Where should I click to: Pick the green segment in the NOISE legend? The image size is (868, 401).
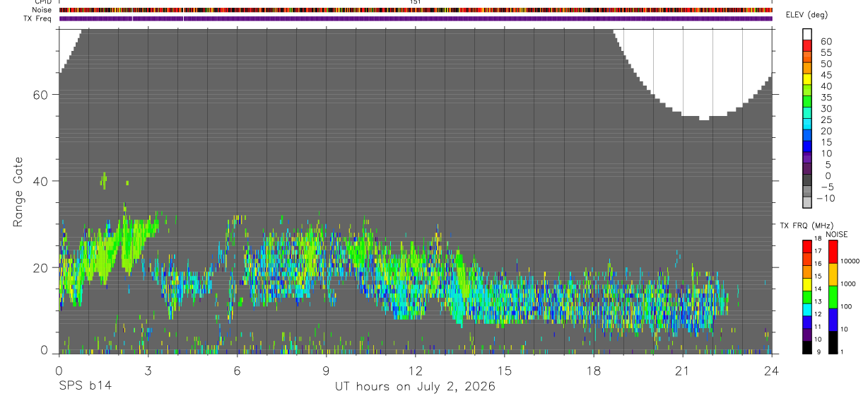[833, 297]
